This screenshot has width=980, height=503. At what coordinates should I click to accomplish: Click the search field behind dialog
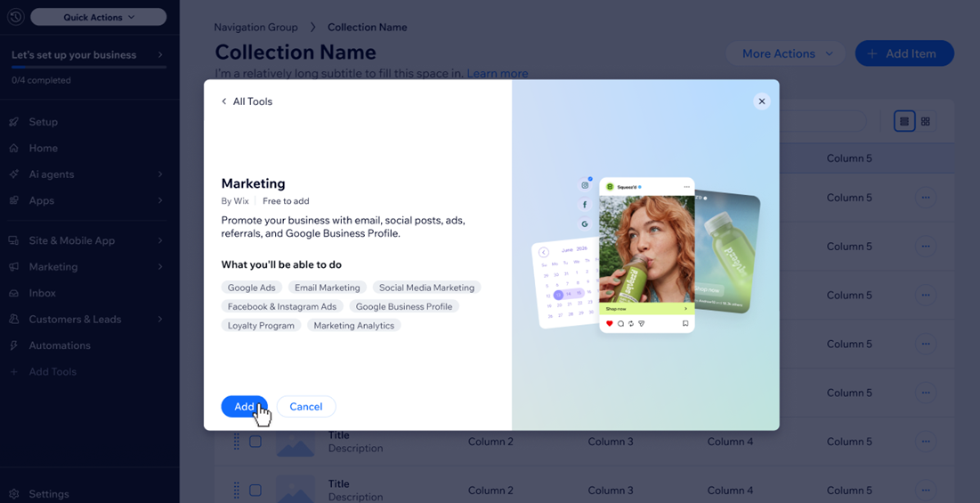pyautogui.click(x=822, y=121)
